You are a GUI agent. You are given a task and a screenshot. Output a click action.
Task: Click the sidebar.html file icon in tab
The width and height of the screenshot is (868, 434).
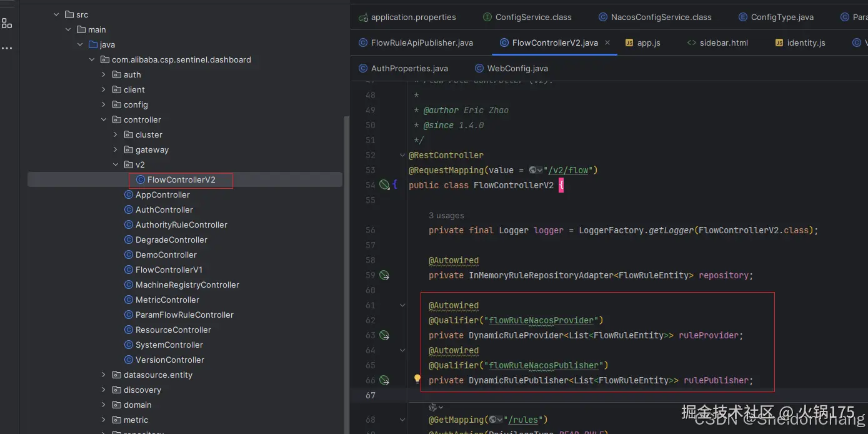coord(691,43)
